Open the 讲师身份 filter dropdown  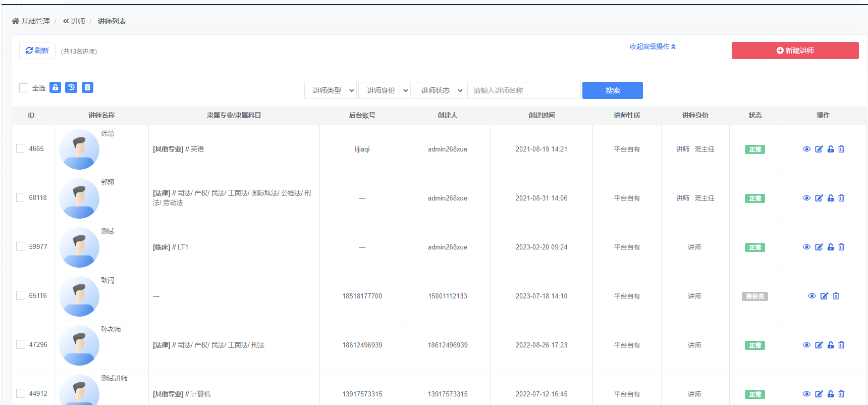(385, 90)
